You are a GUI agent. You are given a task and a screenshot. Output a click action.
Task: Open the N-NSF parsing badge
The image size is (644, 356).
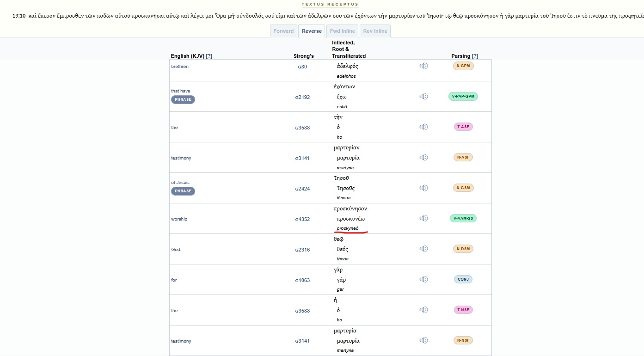click(x=463, y=340)
